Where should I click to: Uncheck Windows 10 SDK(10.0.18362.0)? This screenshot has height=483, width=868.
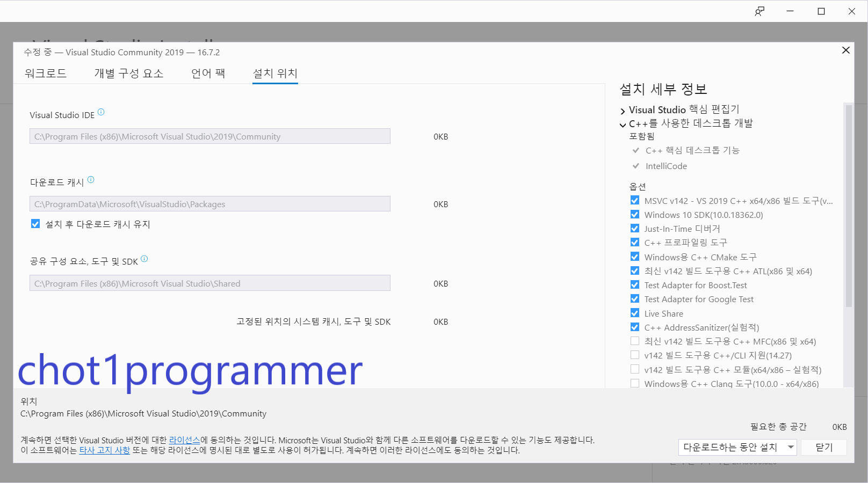pyautogui.click(x=635, y=214)
